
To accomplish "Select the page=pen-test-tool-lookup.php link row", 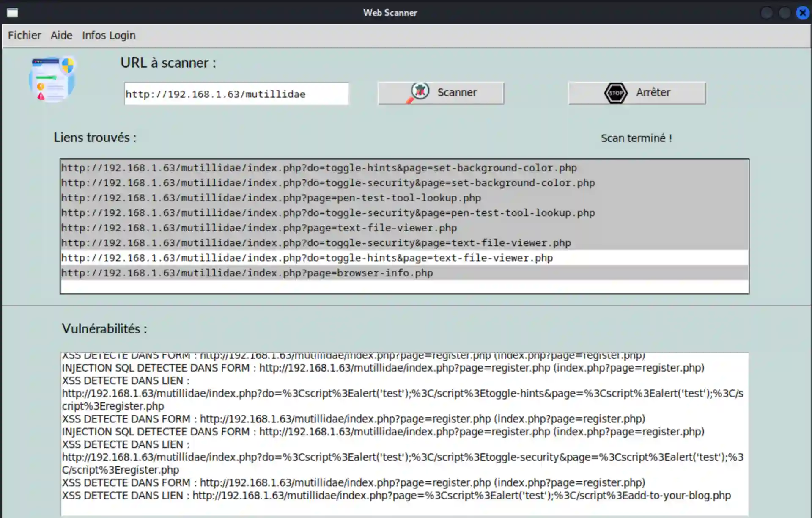I will pyautogui.click(x=271, y=198).
